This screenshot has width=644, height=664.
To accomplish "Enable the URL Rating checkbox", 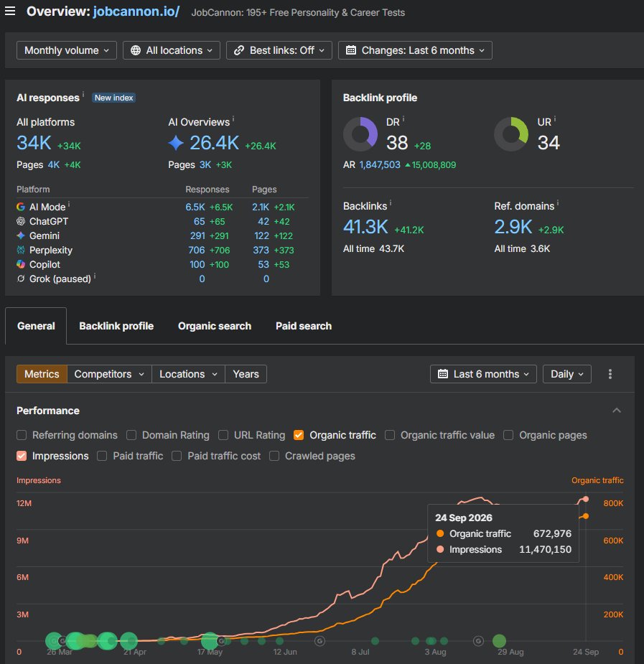I will [223, 435].
